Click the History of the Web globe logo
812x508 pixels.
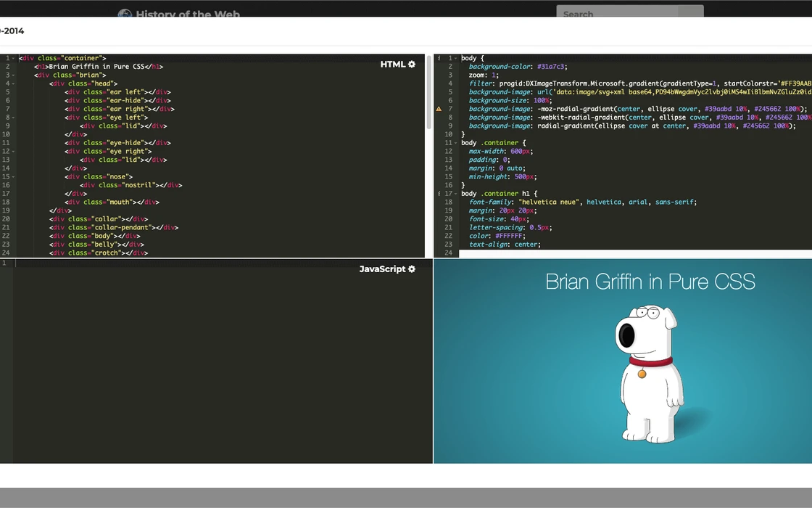tap(125, 13)
